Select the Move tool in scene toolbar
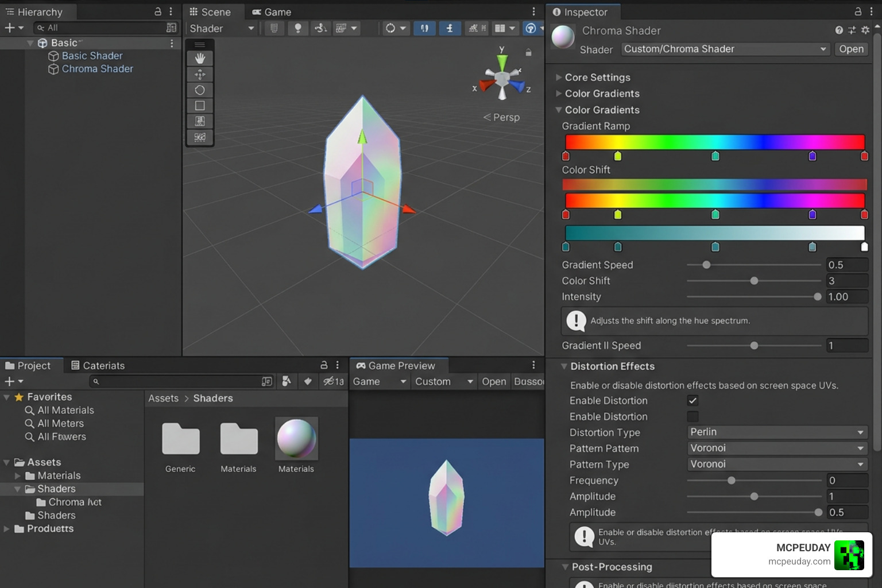882x588 pixels. 200,74
